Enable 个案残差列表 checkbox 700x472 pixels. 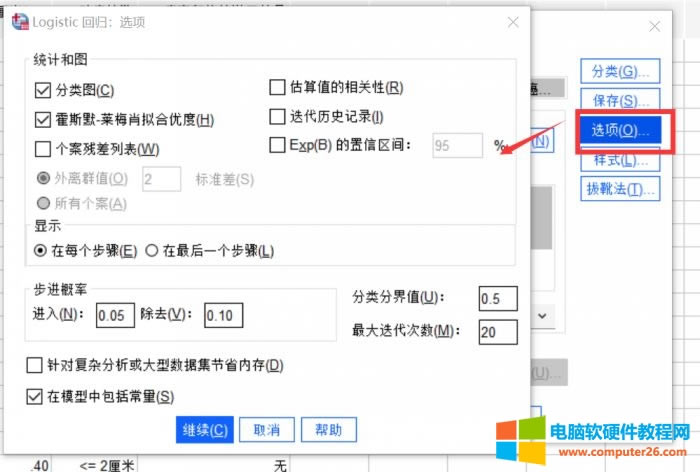click(43, 150)
